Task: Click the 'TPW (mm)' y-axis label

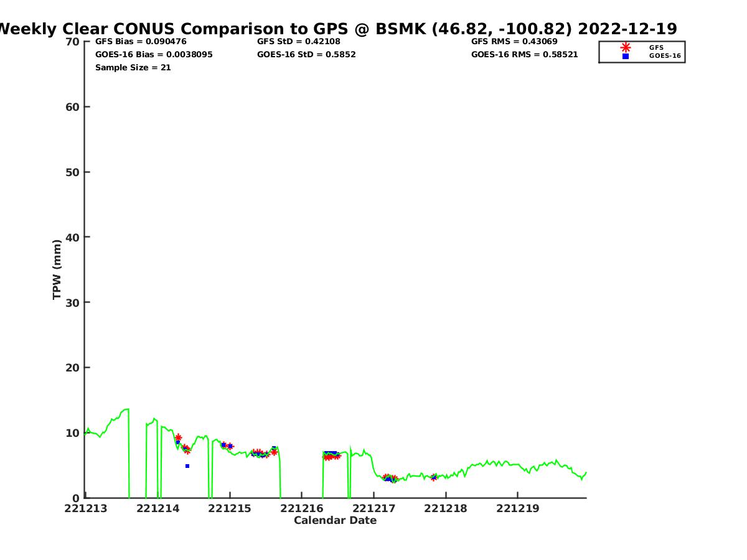Action: click(x=57, y=269)
